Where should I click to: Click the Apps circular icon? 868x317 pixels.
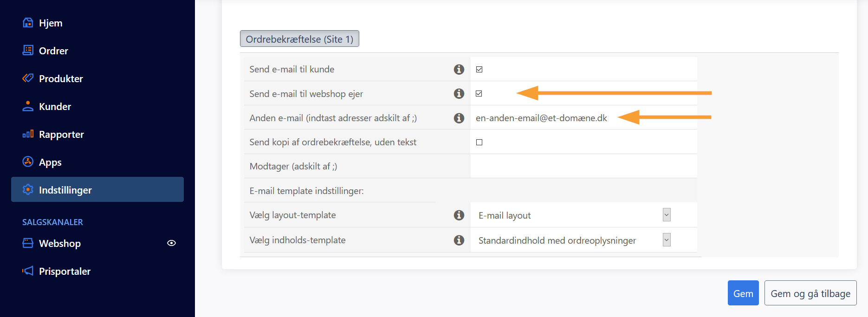pyautogui.click(x=28, y=162)
